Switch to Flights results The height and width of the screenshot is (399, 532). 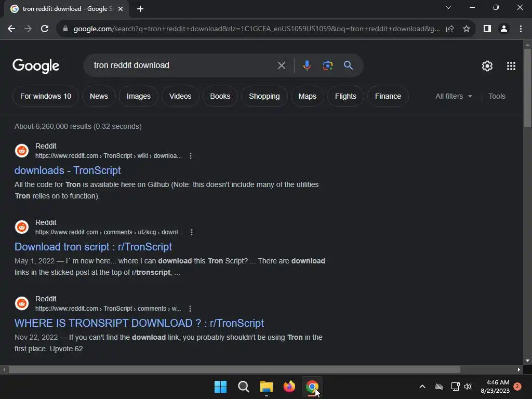[345, 96]
